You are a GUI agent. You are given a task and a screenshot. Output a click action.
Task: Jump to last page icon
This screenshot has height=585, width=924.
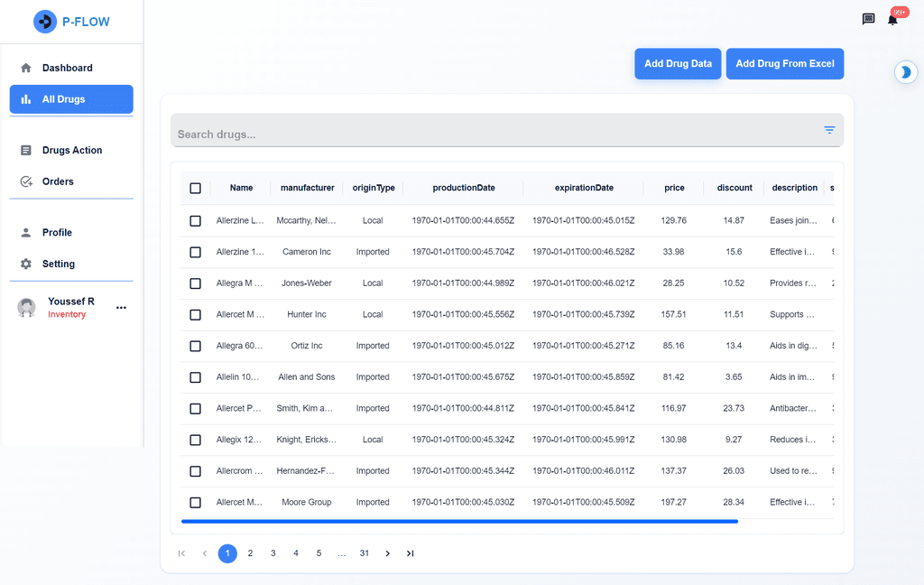411,553
